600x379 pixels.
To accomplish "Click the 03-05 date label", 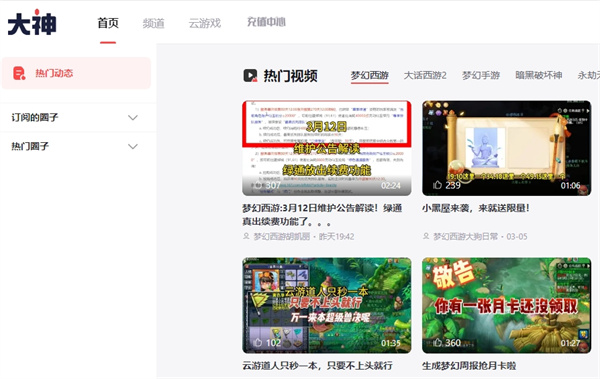I will [517, 237].
